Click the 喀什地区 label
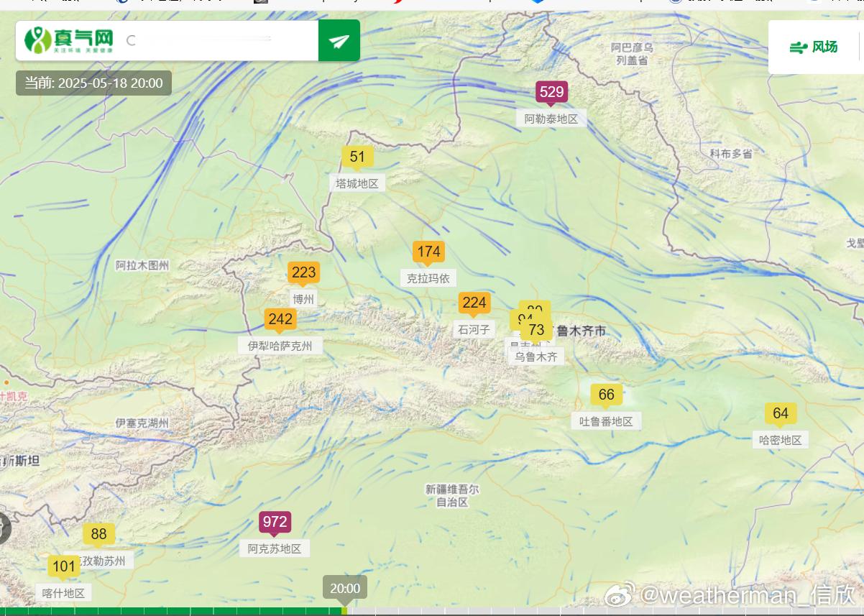This screenshot has height=616, width=864. 64,593
